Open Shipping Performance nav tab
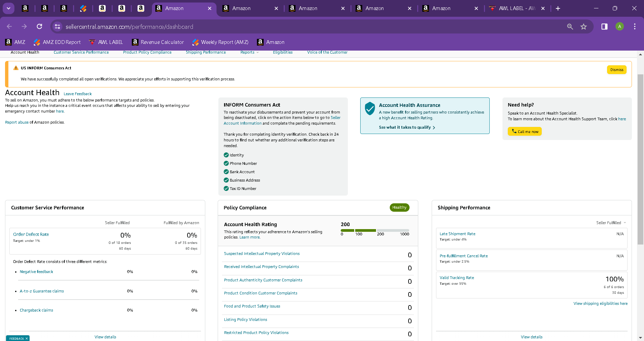The width and height of the screenshot is (644, 341). (206, 52)
